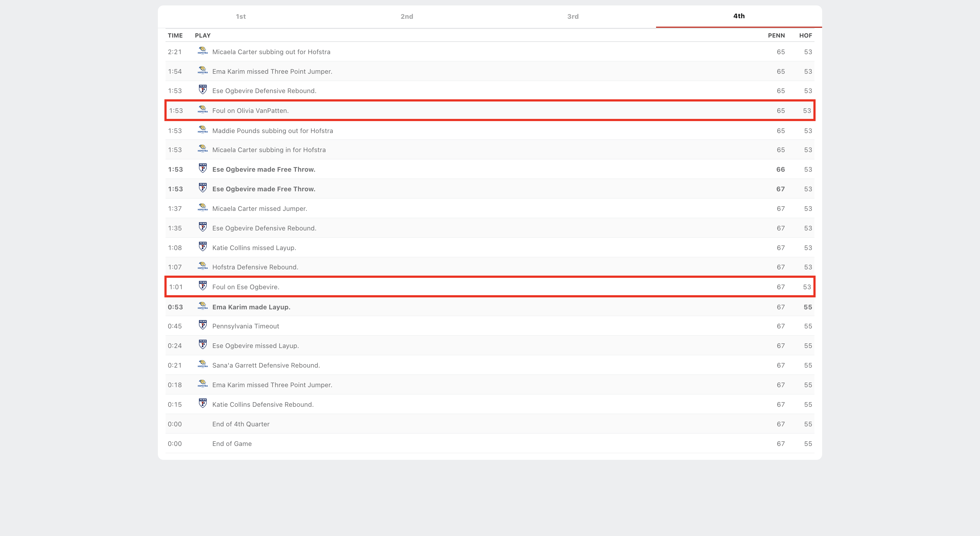Click Penn shield by Katie Collins Defensive Rebound
This screenshot has height=536, width=980.
tap(202, 403)
